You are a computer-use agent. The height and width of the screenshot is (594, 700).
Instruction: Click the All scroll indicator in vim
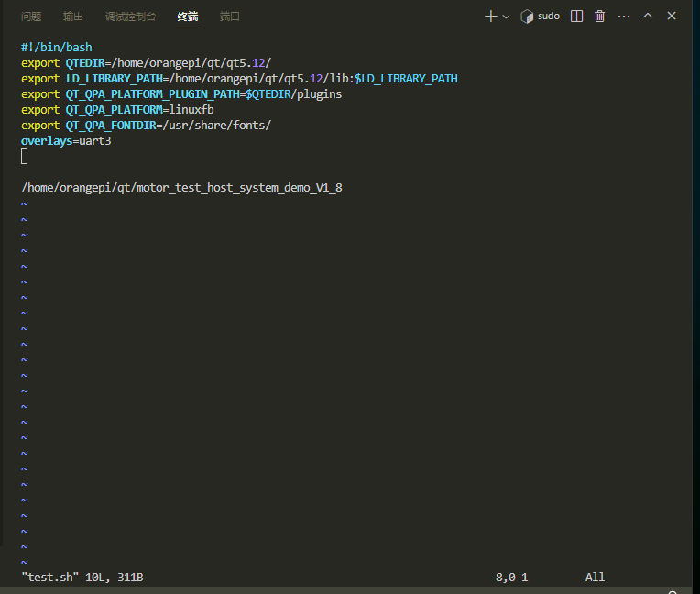click(595, 577)
